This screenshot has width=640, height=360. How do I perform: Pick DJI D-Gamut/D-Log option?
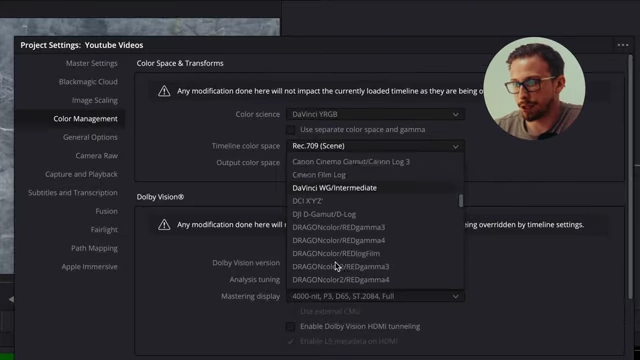324,214
